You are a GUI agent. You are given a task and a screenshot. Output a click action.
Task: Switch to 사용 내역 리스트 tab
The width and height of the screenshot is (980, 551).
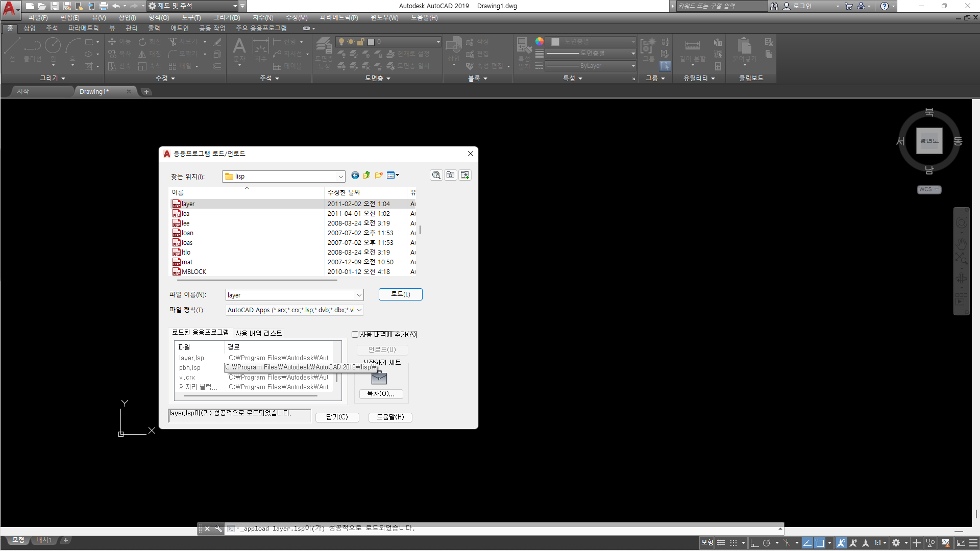[x=258, y=334]
